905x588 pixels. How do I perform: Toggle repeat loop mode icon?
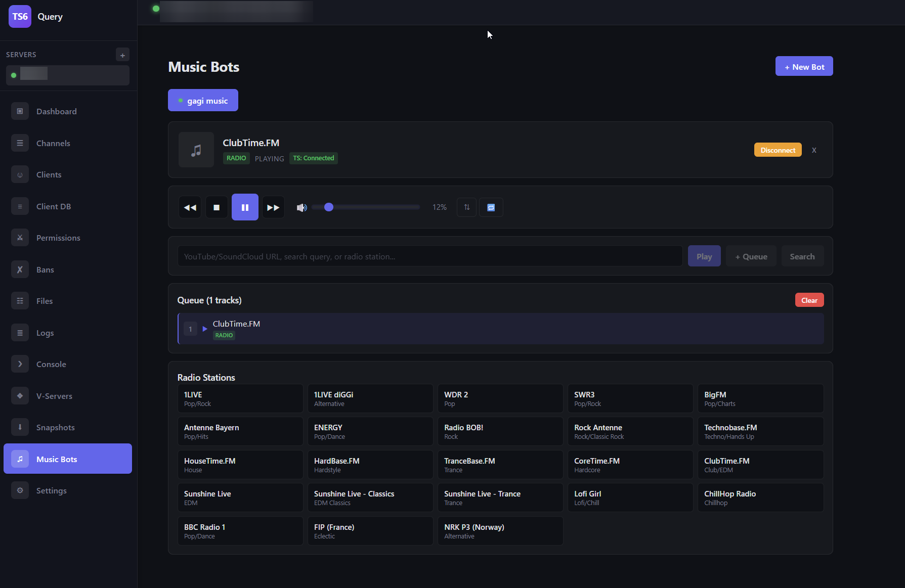coord(491,207)
